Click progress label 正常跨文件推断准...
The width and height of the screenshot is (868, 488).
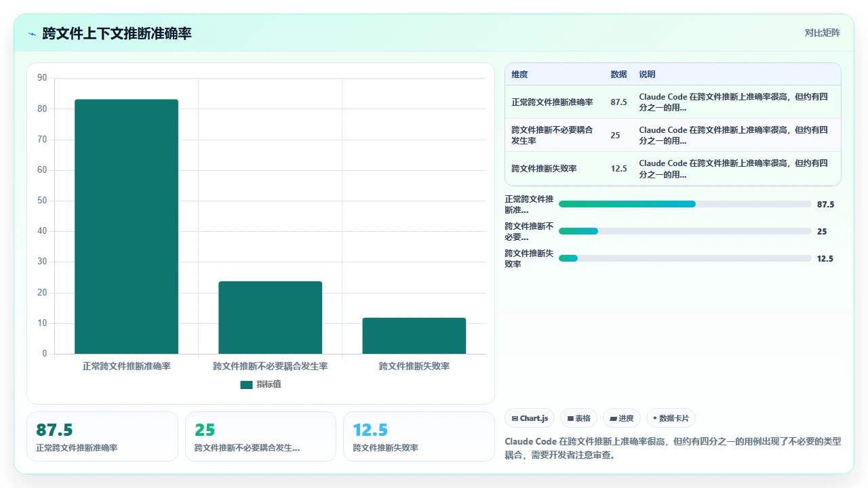(529, 204)
